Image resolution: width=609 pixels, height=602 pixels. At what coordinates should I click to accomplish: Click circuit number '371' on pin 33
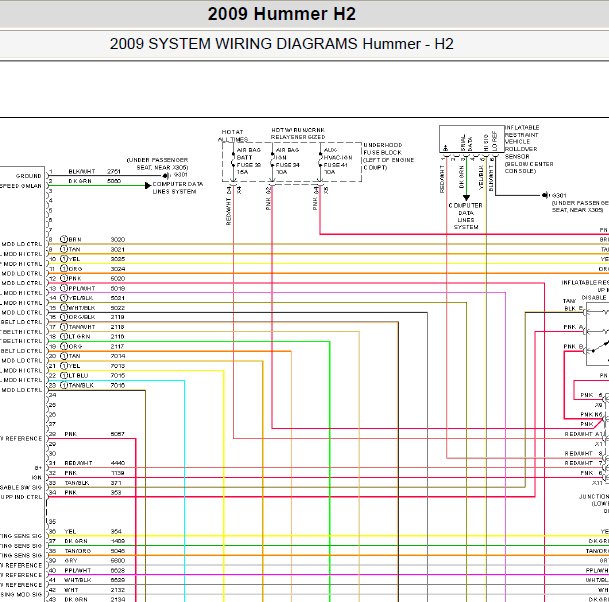pyautogui.click(x=116, y=483)
